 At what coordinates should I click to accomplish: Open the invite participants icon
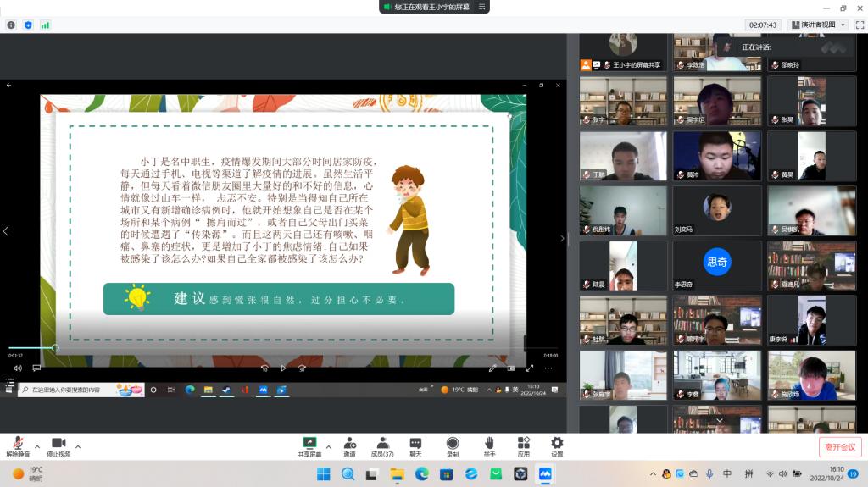click(349, 445)
